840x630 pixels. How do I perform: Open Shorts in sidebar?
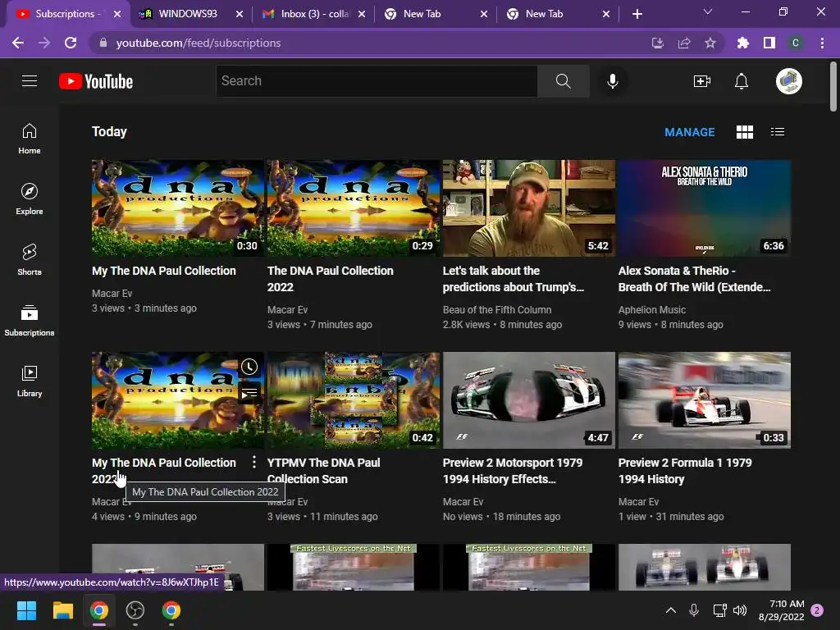pos(30,260)
